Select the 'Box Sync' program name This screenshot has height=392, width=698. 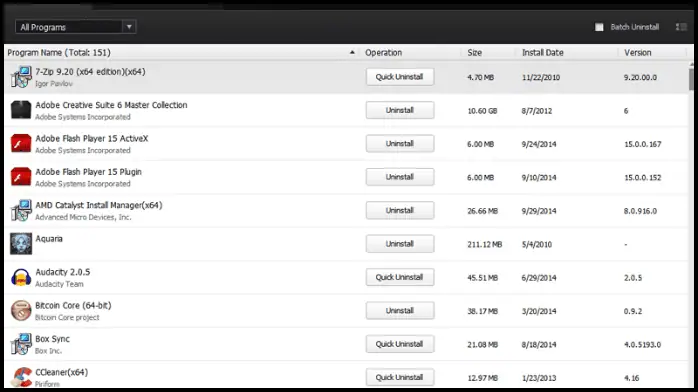coord(53,339)
